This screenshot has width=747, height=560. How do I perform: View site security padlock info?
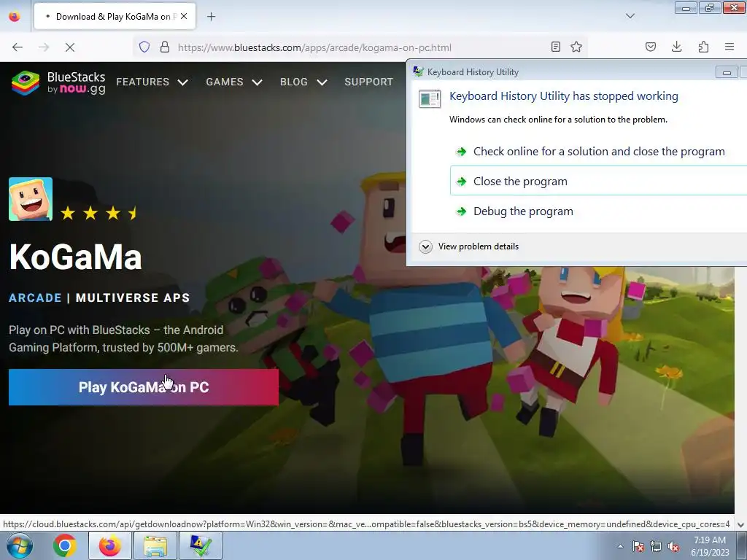click(165, 47)
